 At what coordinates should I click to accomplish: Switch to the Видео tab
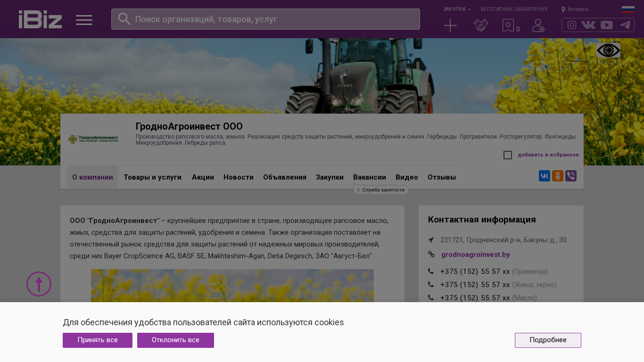click(x=407, y=177)
